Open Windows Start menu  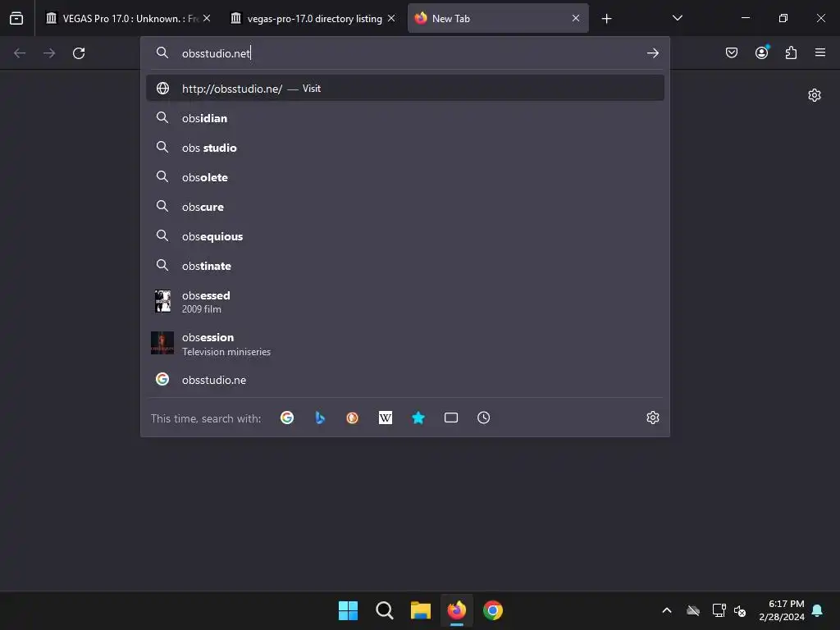pyautogui.click(x=348, y=610)
